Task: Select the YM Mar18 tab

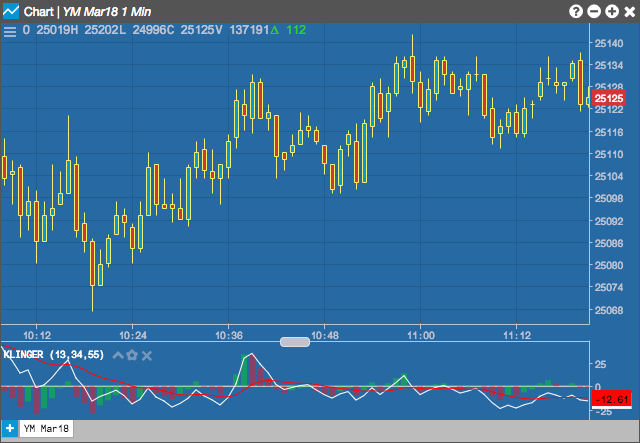Action: (x=46, y=429)
